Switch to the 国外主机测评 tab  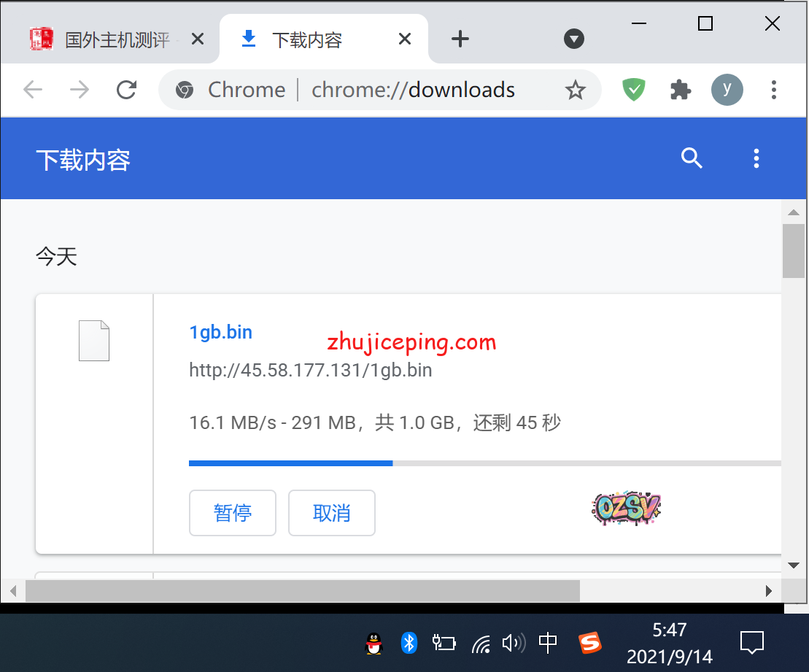coord(117,39)
